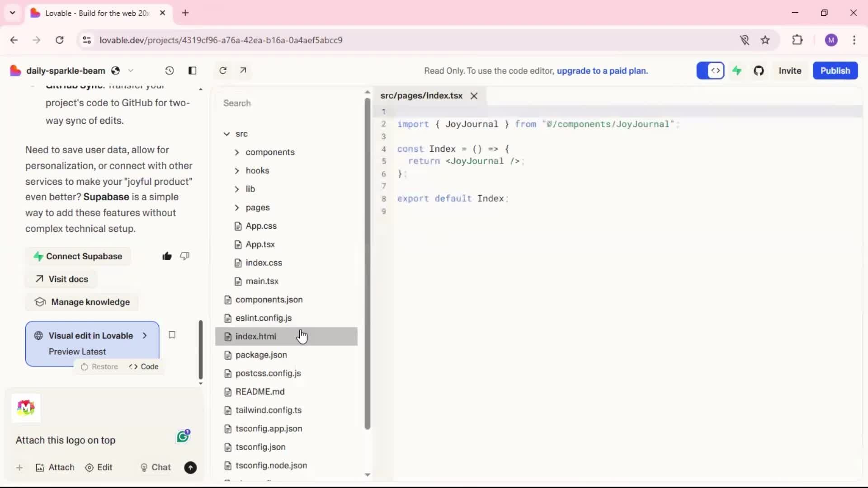Click the Manage knowledge button
This screenshot has height=488, width=868.
point(82,302)
